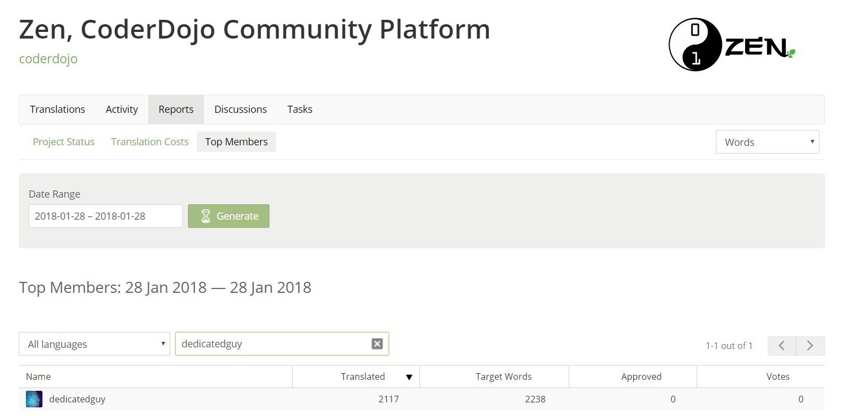
Task: Open the Project Status report
Action: pos(63,142)
